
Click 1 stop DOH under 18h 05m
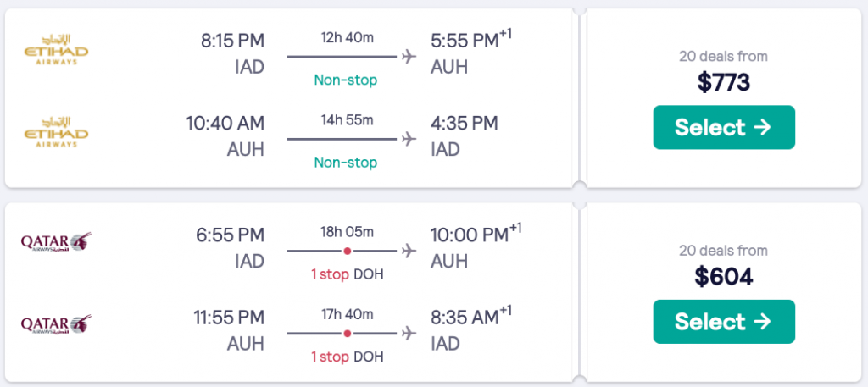click(346, 274)
